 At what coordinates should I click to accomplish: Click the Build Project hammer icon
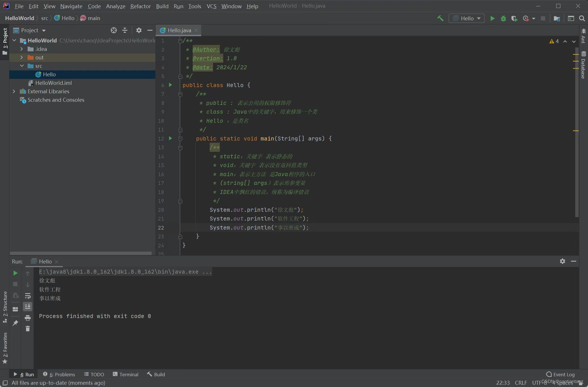point(440,18)
